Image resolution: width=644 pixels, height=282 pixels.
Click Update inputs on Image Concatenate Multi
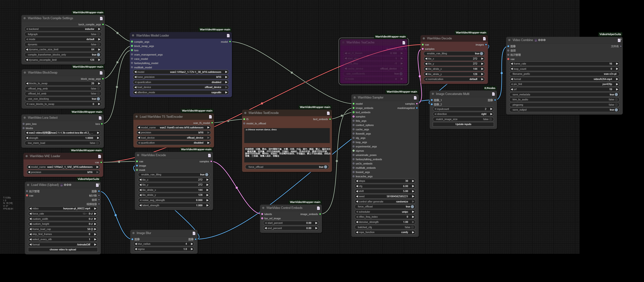click(x=463, y=124)
